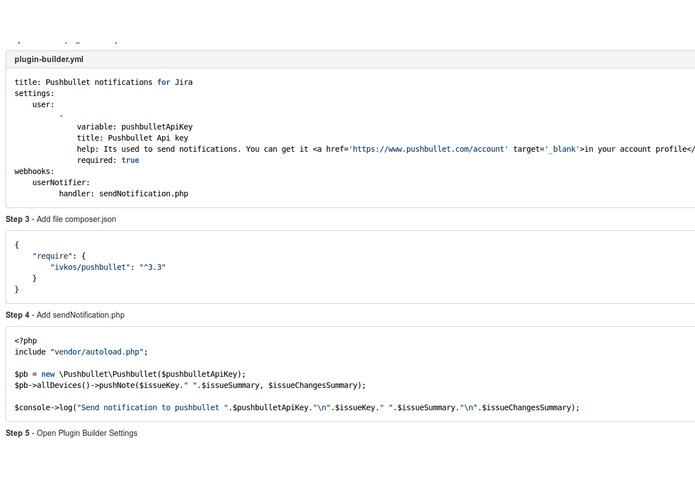This screenshot has width=695, height=494.
Task: Click the 'title: Pushbullet Api key' line
Action: click(x=133, y=138)
